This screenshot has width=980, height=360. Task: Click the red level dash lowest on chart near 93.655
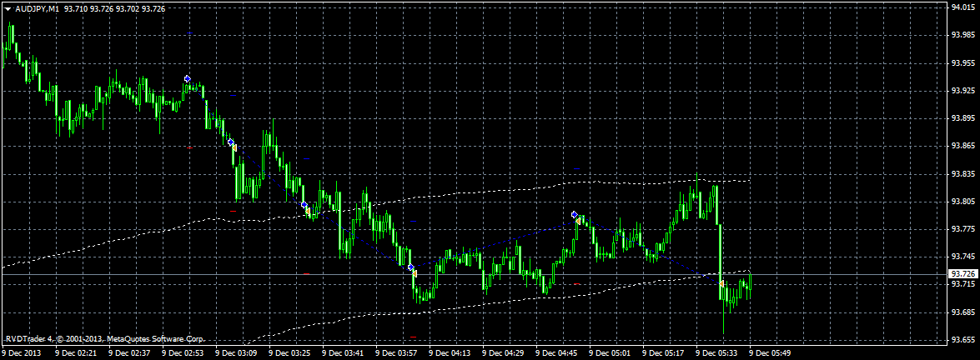point(413,337)
